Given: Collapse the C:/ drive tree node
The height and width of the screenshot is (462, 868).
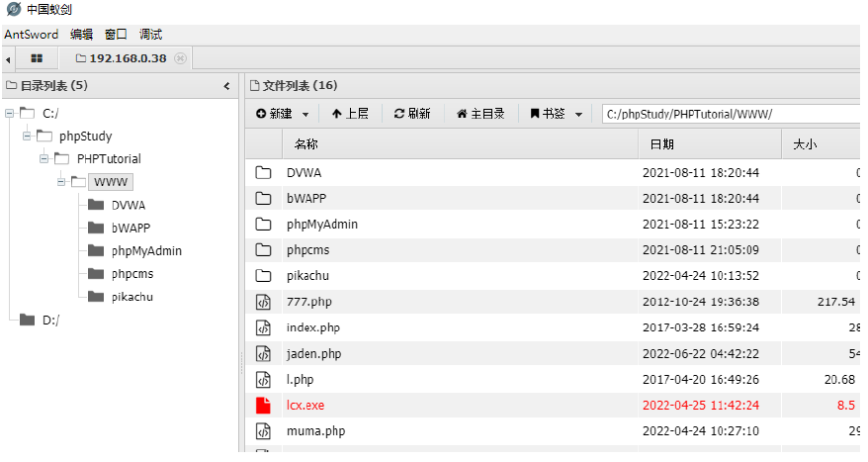Looking at the screenshot, I should click(9, 114).
